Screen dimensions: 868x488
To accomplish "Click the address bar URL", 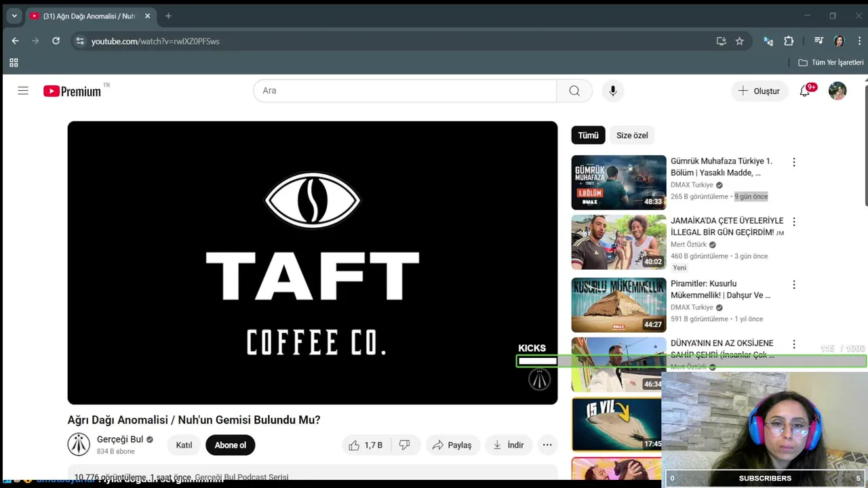I will 155,41.
